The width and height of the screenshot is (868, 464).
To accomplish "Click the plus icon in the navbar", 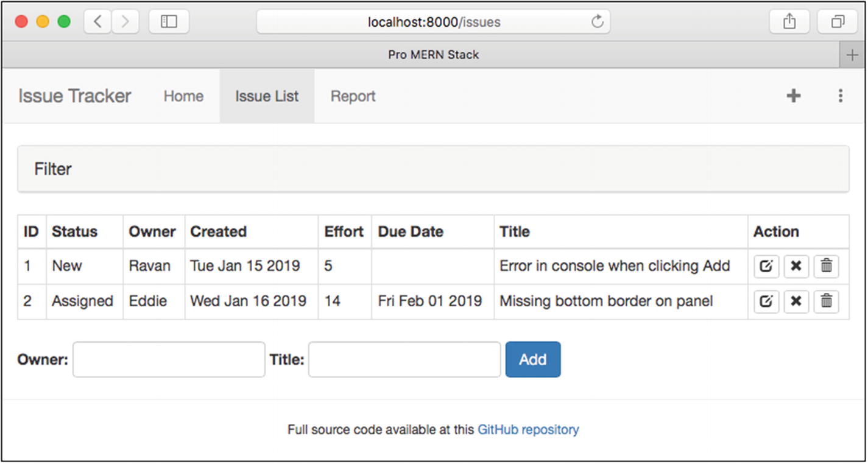I will pos(793,96).
